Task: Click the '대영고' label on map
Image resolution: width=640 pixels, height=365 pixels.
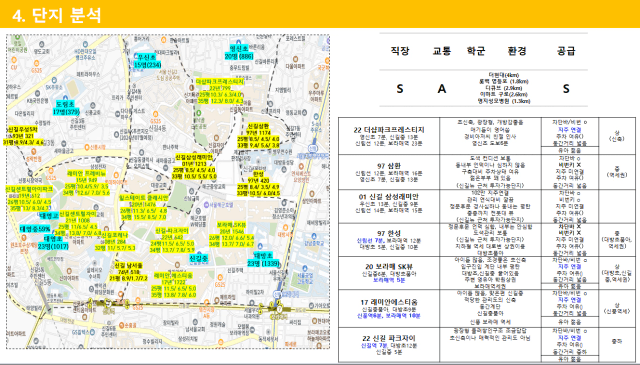Action: click(x=49, y=216)
